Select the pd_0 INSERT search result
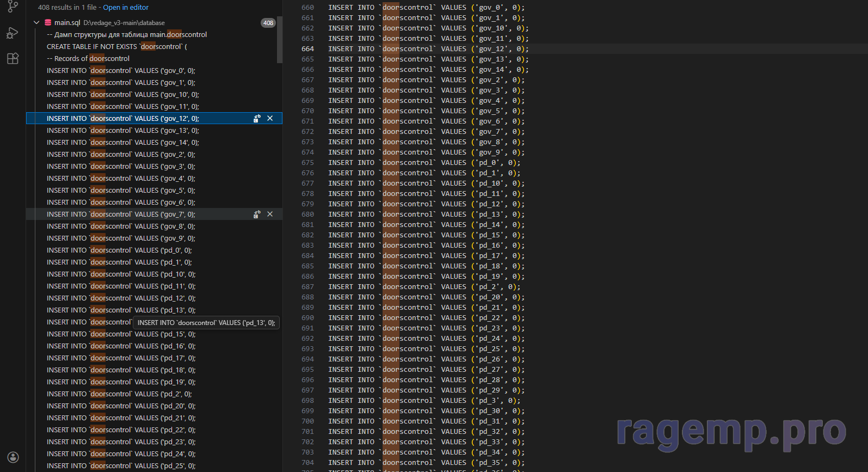Screen dimensions: 868x472 coord(119,250)
